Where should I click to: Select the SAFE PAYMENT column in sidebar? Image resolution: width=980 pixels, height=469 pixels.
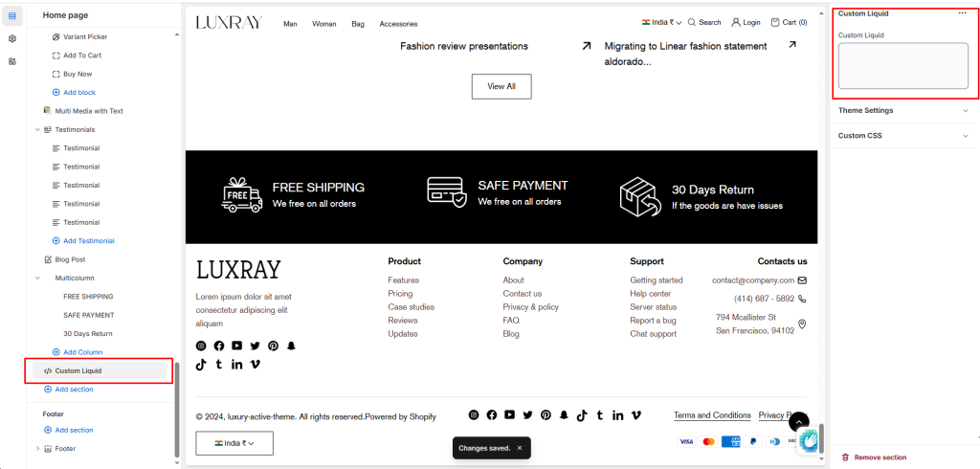click(89, 315)
